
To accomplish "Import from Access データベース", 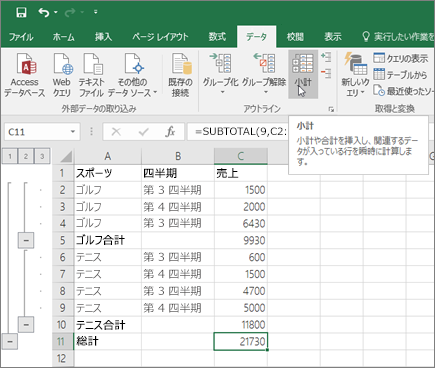I will click(24, 75).
